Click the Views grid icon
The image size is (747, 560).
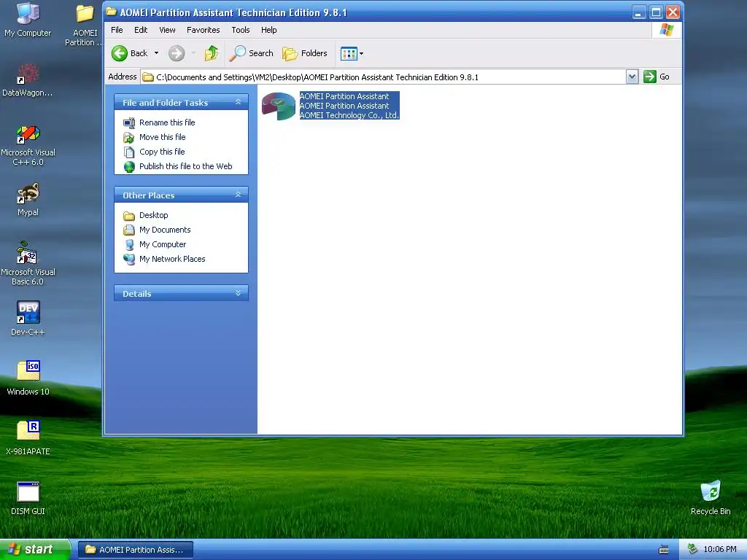[x=349, y=54]
